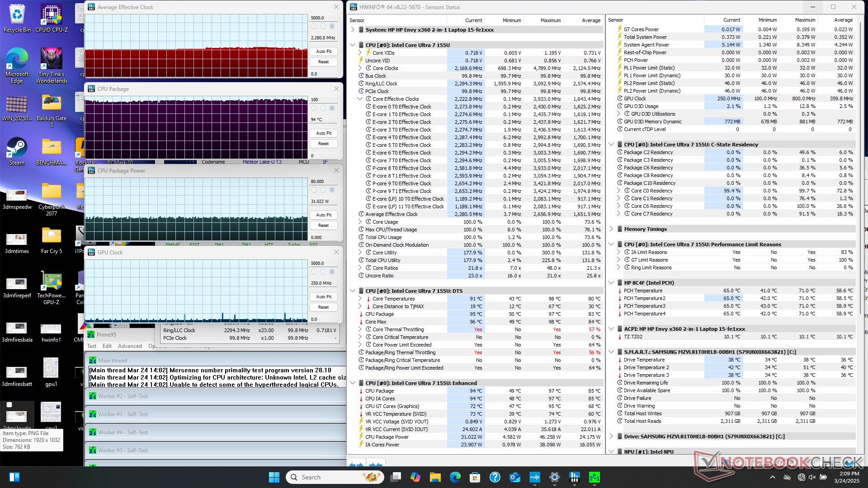Click Prime95 icon in the taskbar

point(594,477)
